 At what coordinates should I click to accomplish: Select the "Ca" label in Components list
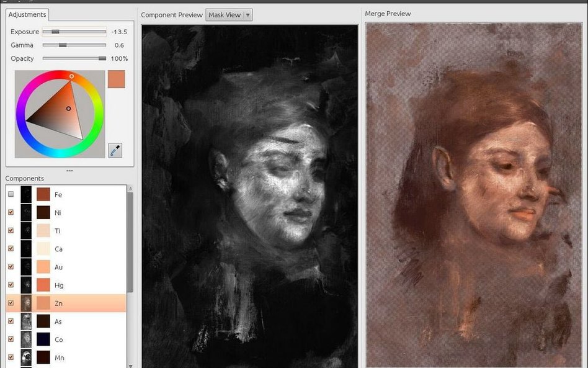[58, 249]
